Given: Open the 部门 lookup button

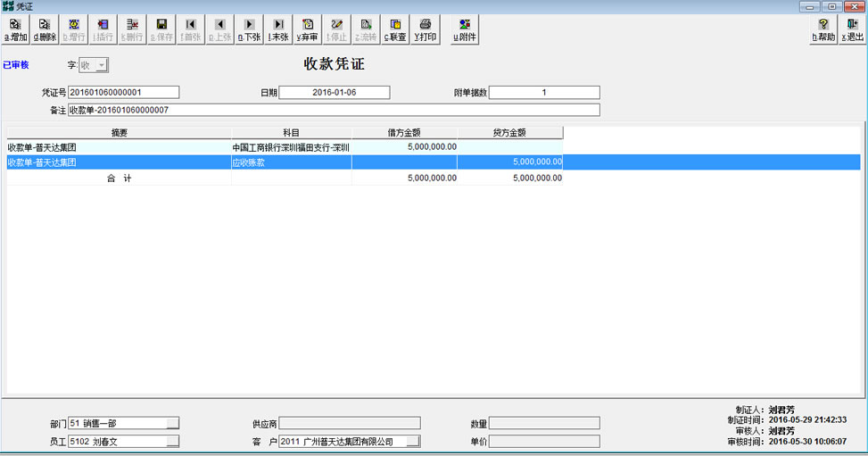Looking at the screenshot, I should coord(173,423).
